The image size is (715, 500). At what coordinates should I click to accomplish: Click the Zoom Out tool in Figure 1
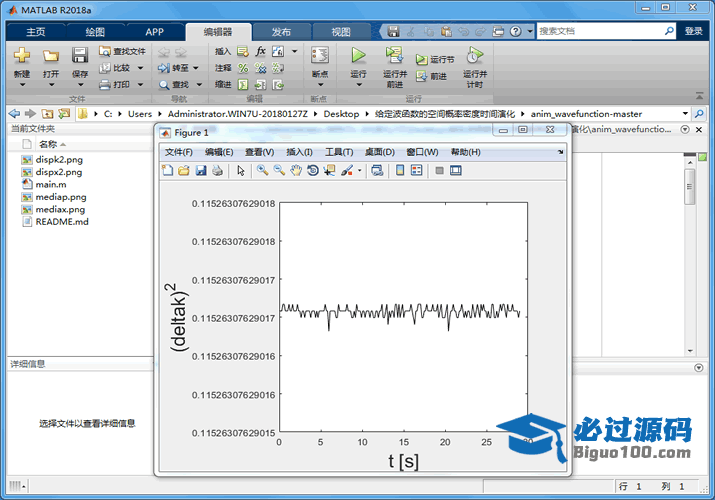279,170
